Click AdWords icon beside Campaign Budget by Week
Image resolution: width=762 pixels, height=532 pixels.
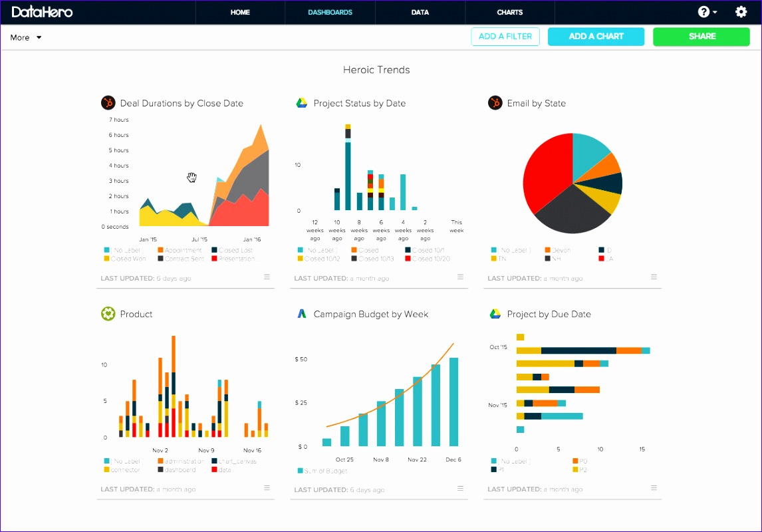302,314
